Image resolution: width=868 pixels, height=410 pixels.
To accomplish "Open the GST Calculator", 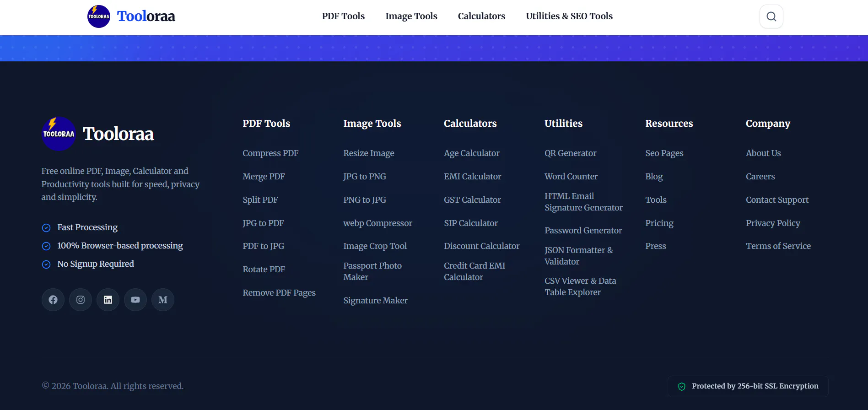I will click(472, 200).
